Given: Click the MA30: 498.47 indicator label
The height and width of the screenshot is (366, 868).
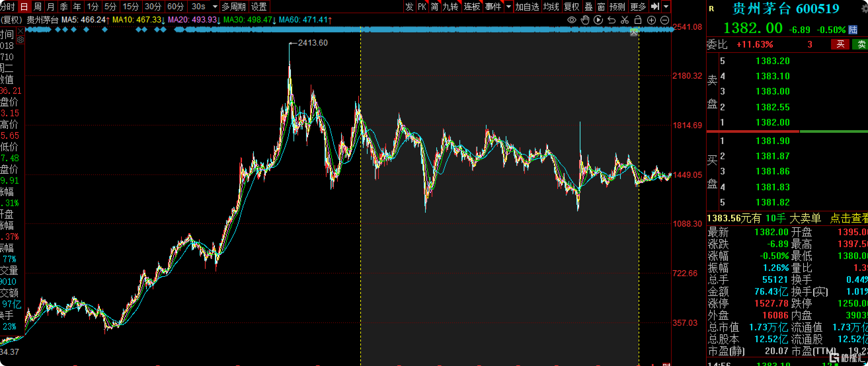Looking at the screenshot, I should coord(250,20).
